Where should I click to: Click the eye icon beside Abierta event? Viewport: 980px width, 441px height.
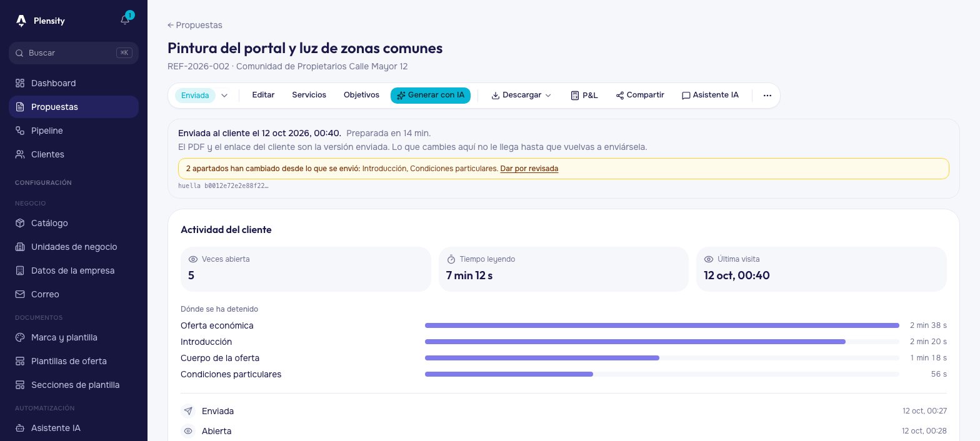[x=188, y=431]
